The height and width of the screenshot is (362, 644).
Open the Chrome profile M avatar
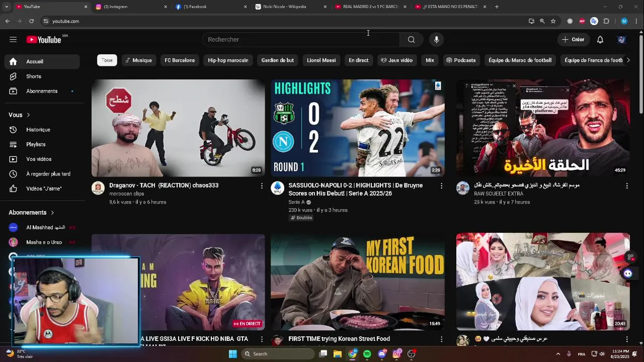pyautogui.click(x=624, y=21)
